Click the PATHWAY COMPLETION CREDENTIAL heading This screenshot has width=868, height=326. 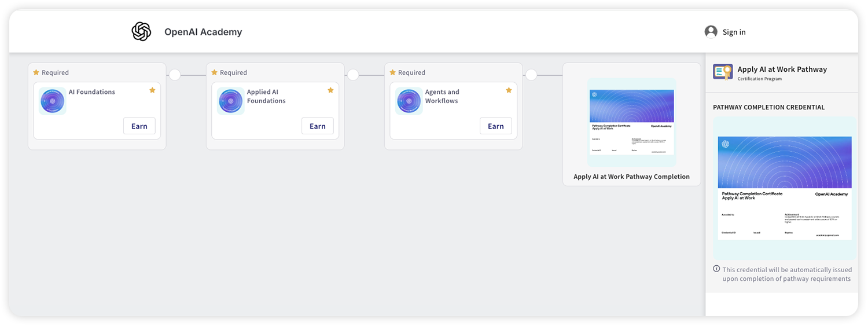(x=768, y=107)
